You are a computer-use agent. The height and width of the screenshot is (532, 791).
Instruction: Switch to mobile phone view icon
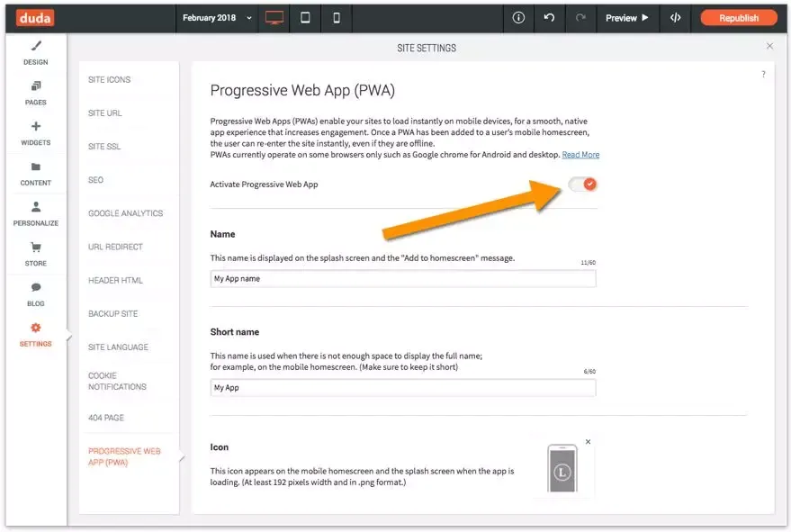click(x=337, y=18)
